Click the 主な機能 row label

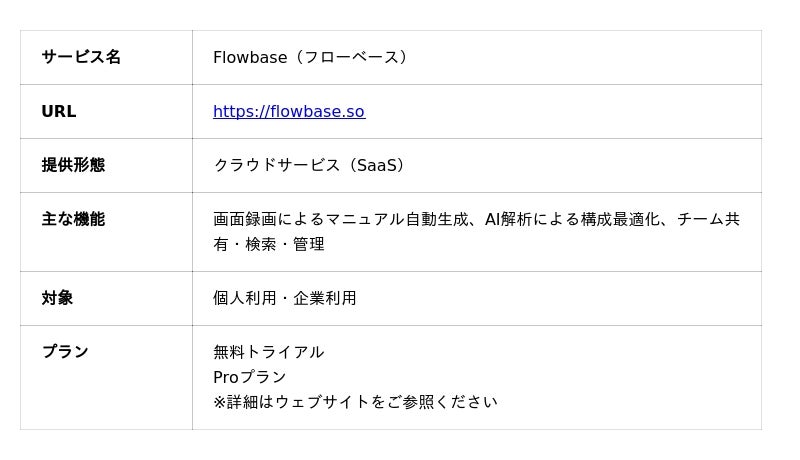pos(73,219)
